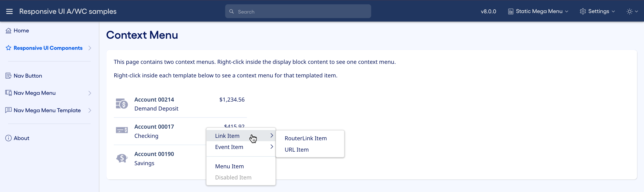Open the theme brightness dropdown
The height and width of the screenshot is (192, 644).
click(632, 12)
